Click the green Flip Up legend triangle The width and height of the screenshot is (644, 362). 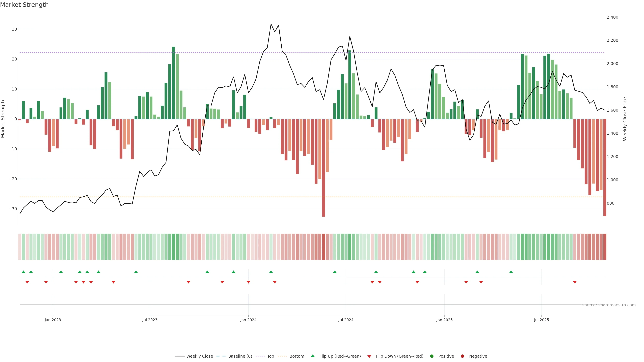(312, 356)
